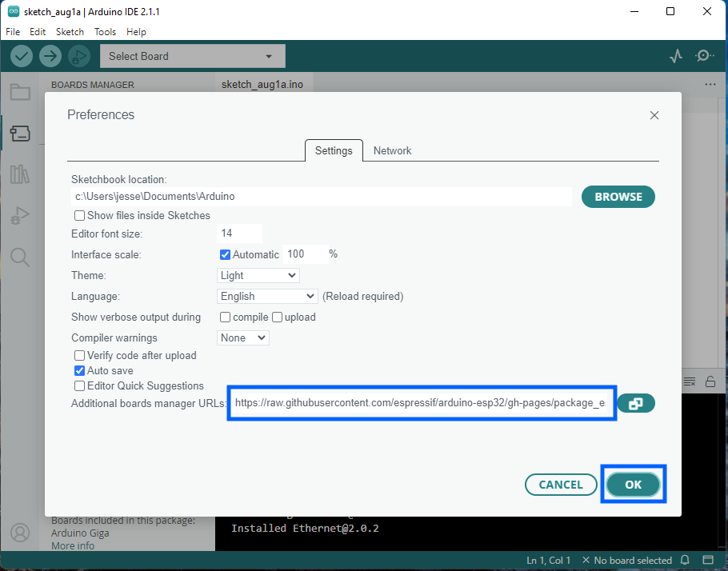Click the Verify checkmark icon in toolbar
The height and width of the screenshot is (571, 728).
pyautogui.click(x=22, y=56)
